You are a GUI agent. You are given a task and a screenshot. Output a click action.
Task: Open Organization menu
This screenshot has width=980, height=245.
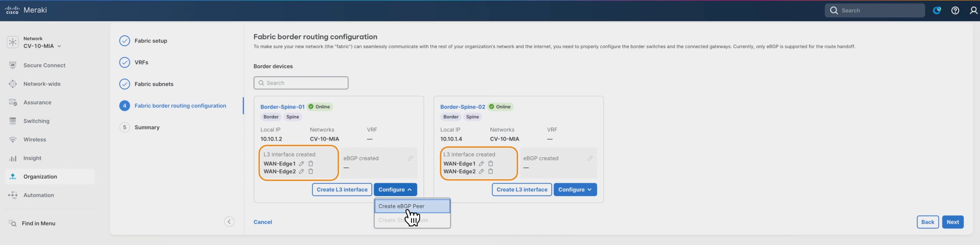pyautogui.click(x=50, y=177)
